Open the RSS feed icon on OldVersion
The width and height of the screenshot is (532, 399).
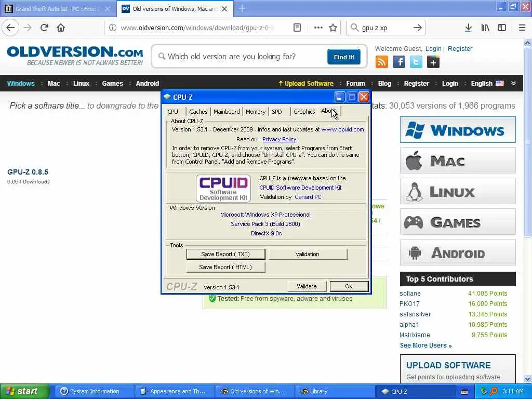pyautogui.click(x=382, y=62)
